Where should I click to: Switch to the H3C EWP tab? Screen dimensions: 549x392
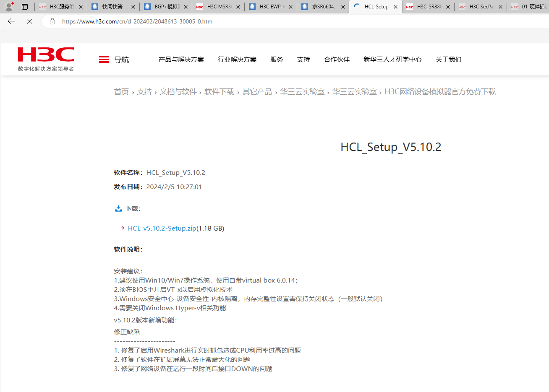[x=271, y=7]
